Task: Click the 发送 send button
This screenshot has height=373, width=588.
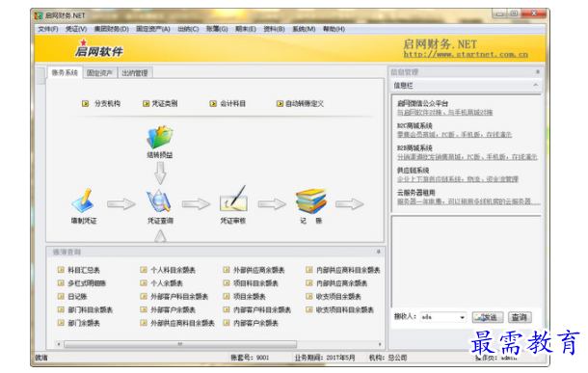Action: coord(487,317)
